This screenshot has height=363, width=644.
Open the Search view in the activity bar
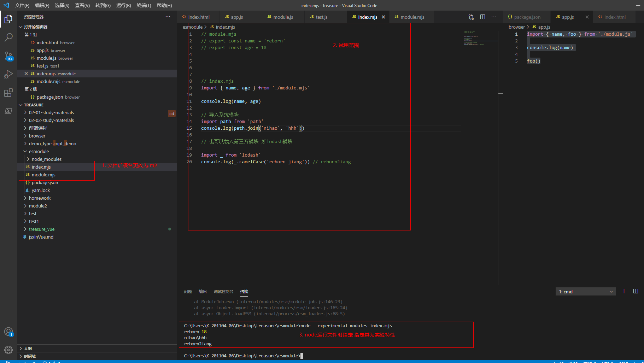8,37
